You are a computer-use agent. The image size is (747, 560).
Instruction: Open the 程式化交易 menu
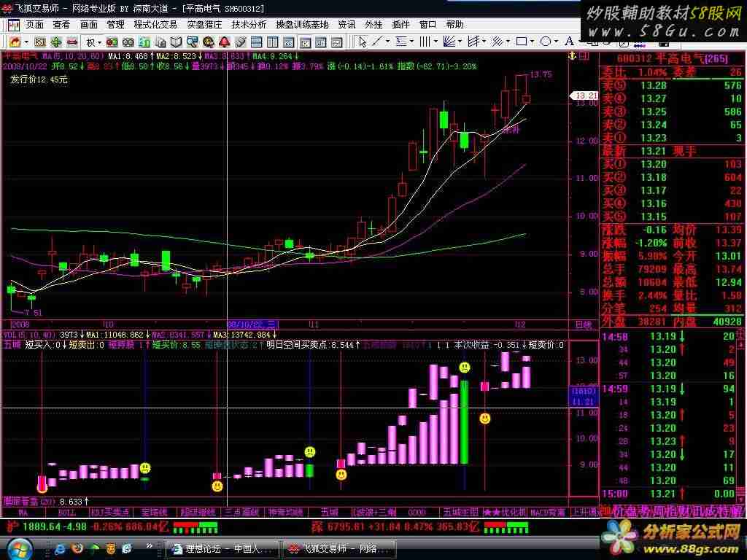155,24
